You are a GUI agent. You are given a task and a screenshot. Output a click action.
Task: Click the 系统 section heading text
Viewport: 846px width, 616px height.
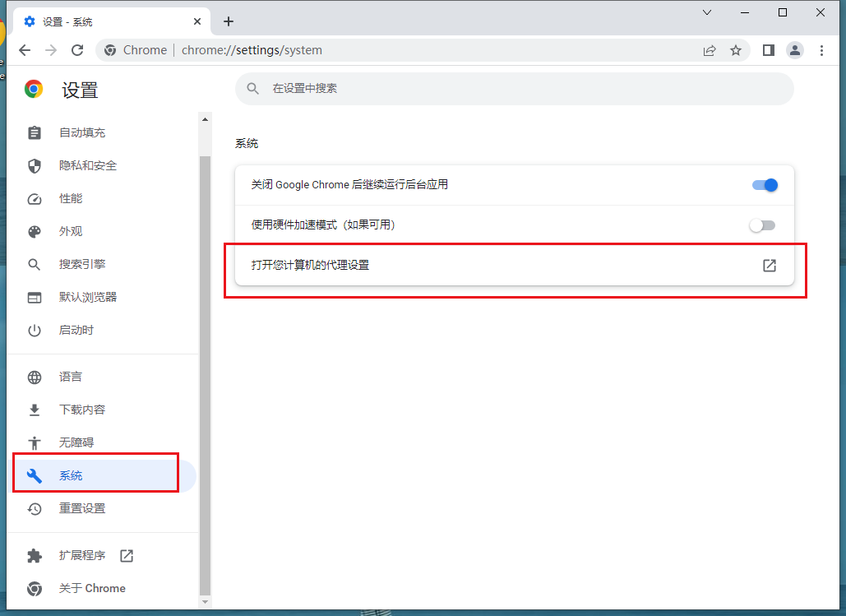click(x=247, y=144)
